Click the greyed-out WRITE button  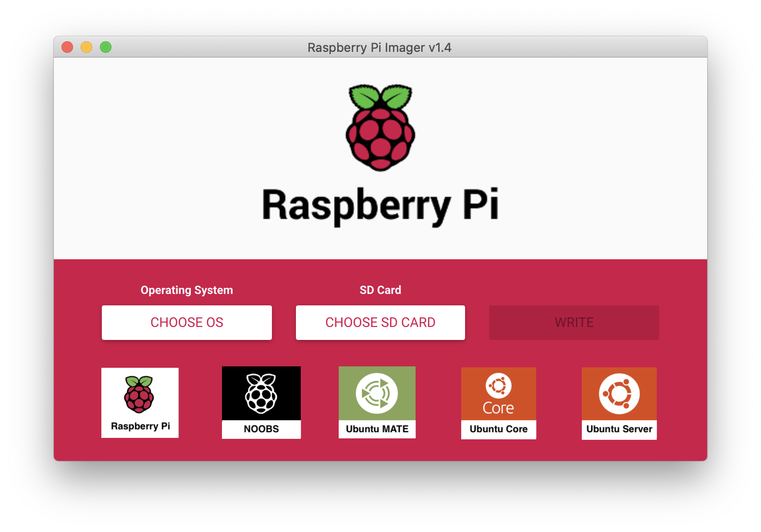pyautogui.click(x=574, y=323)
